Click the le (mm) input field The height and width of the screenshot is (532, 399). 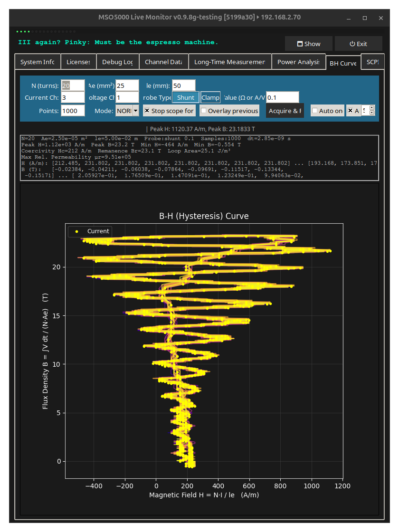tap(183, 85)
